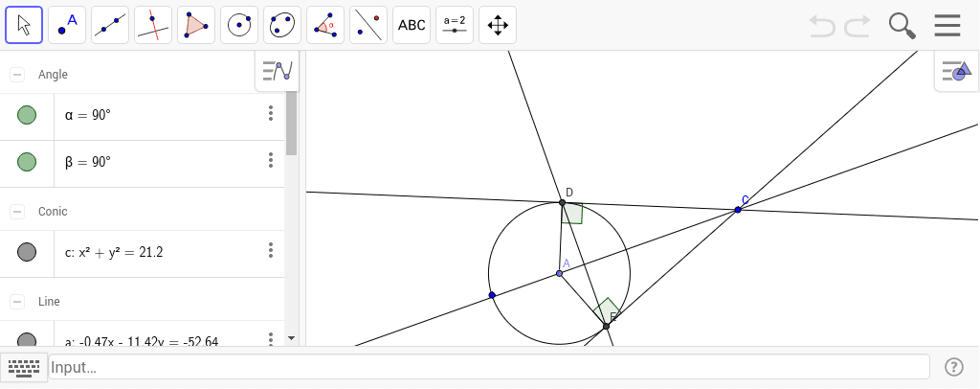Open more options for α = 90°
Image resolution: width=980 pixels, height=389 pixels.
pyautogui.click(x=271, y=113)
